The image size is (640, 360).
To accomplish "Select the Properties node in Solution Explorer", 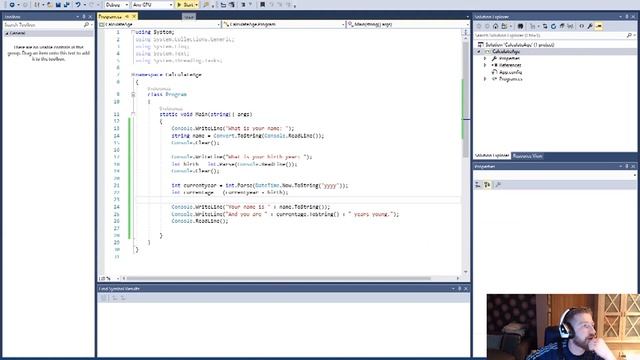I will tap(509, 58).
